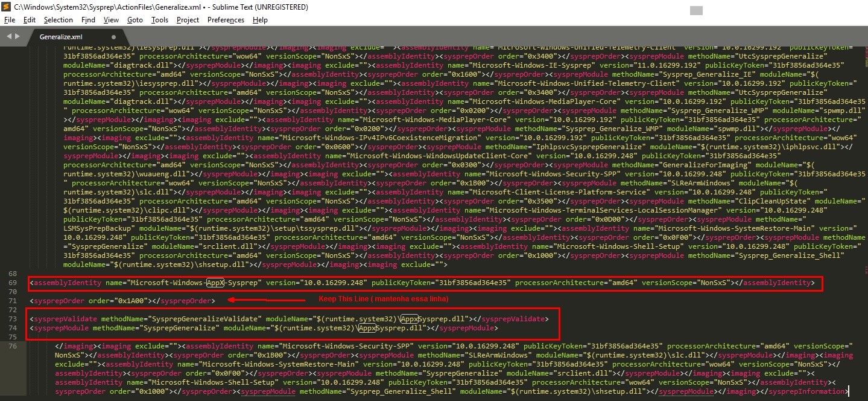Screen dimensions: 868x401
Task: Open the Goto menu
Action: pyautogui.click(x=135, y=20)
